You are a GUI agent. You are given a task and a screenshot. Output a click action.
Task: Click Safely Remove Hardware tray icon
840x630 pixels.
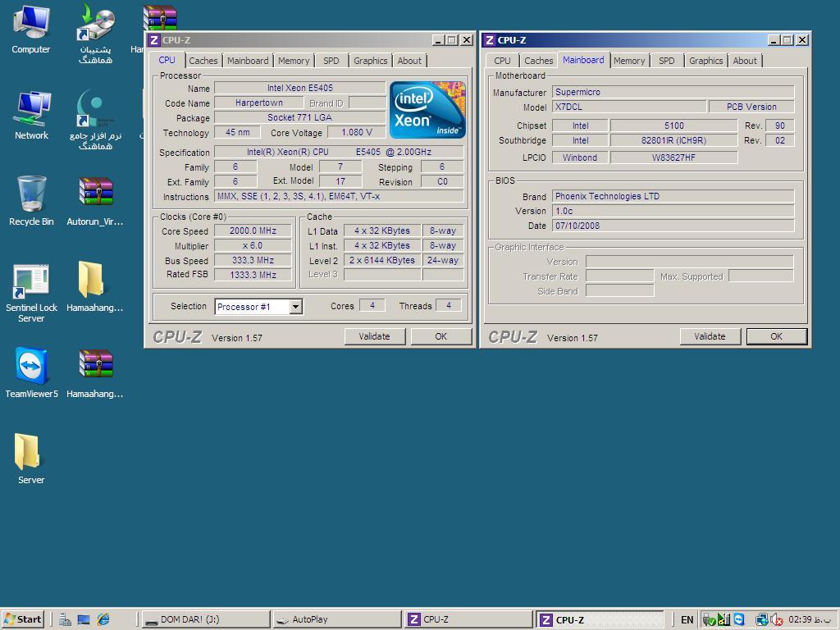pos(709,620)
